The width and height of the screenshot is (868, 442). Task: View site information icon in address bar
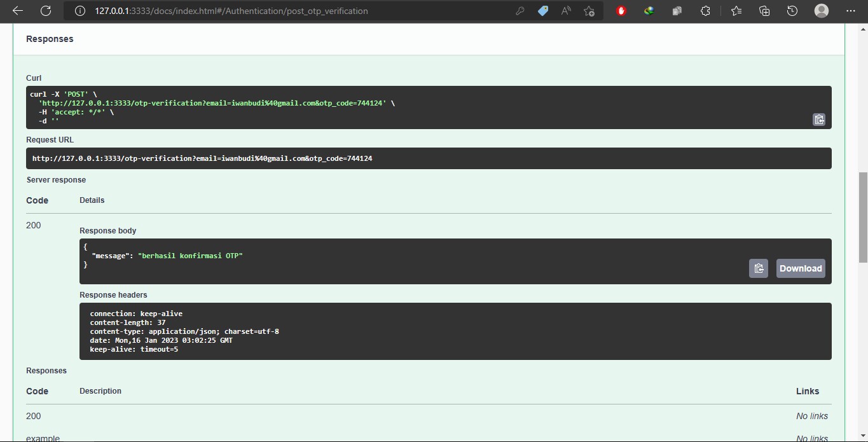click(80, 11)
